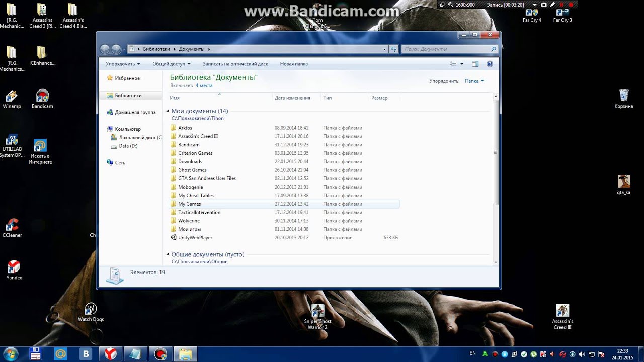
Task: Open the Watch Dogs desktop shortcut
Action: [91, 312]
